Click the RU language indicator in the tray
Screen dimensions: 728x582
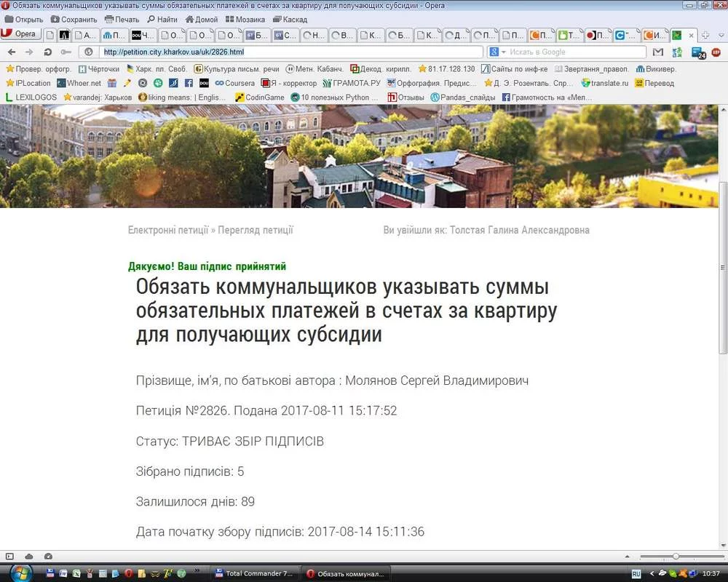[636, 573]
